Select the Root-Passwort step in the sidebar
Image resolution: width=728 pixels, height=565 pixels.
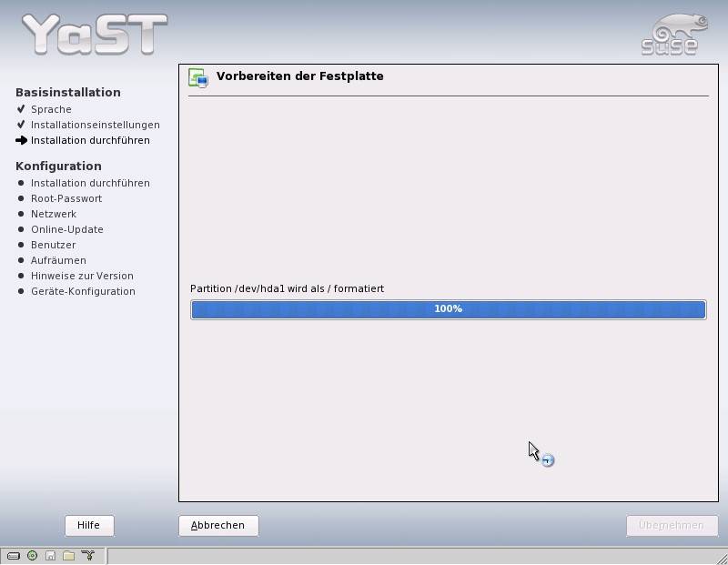coord(66,198)
